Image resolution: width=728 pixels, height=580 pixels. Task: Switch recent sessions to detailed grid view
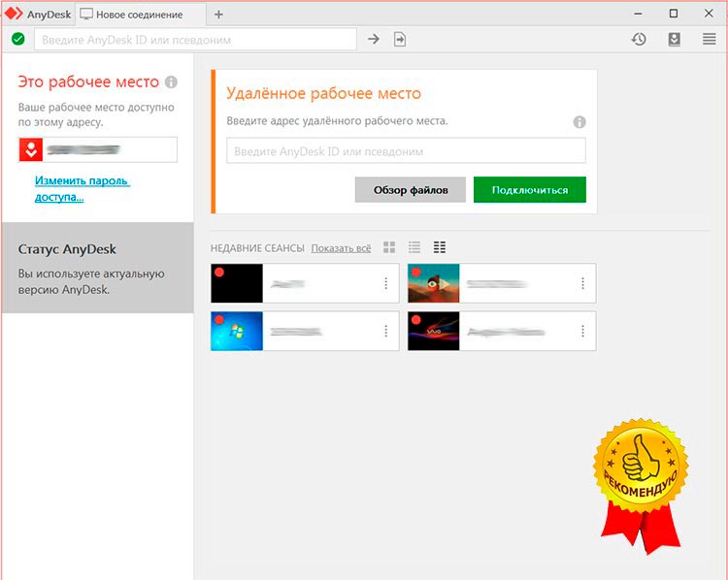click(439, 247)
